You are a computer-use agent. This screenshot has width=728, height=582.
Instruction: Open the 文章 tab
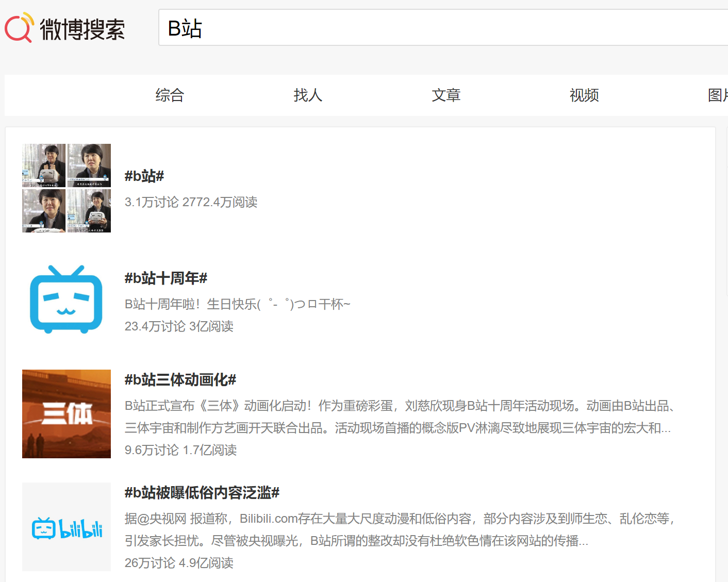(x=446, y=95)
